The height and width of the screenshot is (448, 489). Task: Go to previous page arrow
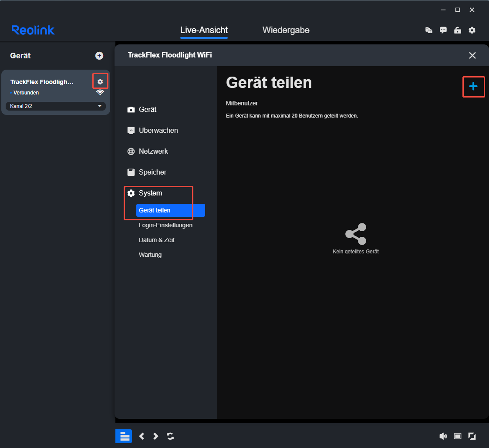click(x=142, y=436)
